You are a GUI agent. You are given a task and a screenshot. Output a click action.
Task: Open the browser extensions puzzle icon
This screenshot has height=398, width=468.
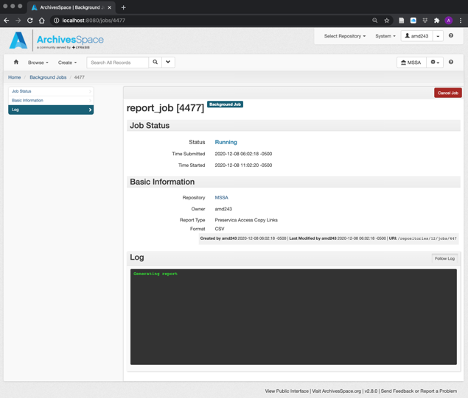[x=436, y=21]
